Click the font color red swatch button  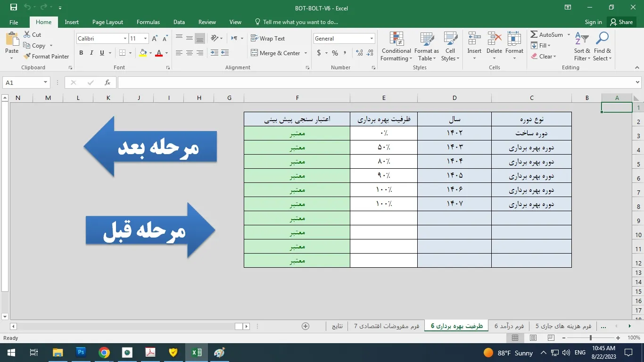pos(159,53)
